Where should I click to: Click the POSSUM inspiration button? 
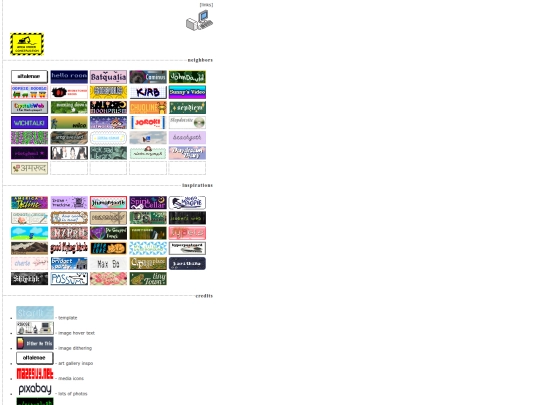click(x=69, y=279)
